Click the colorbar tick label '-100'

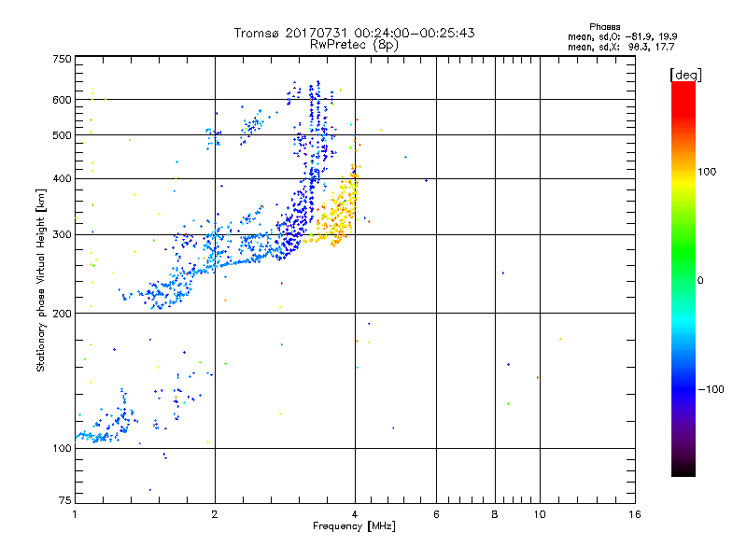(711, 389)
